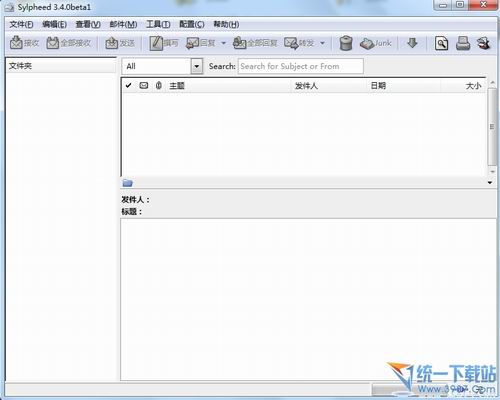Expand the Forward button dropdown arrow
This screenshot has height=400, width=500.
pyautogui.click(x=322, y=43)
